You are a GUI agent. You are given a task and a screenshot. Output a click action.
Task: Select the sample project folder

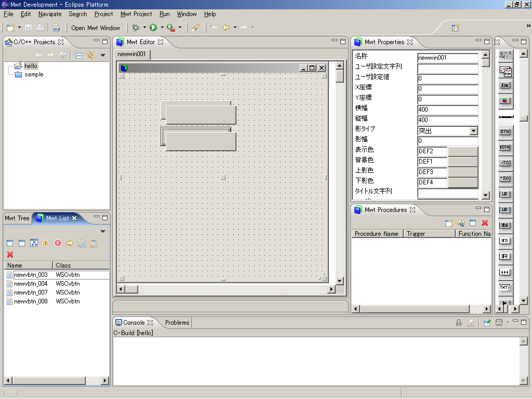click(x=34, y=74)
